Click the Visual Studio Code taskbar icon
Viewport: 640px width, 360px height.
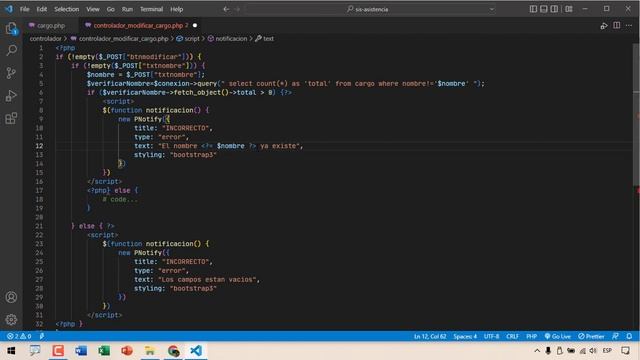[x=196, y=351]
